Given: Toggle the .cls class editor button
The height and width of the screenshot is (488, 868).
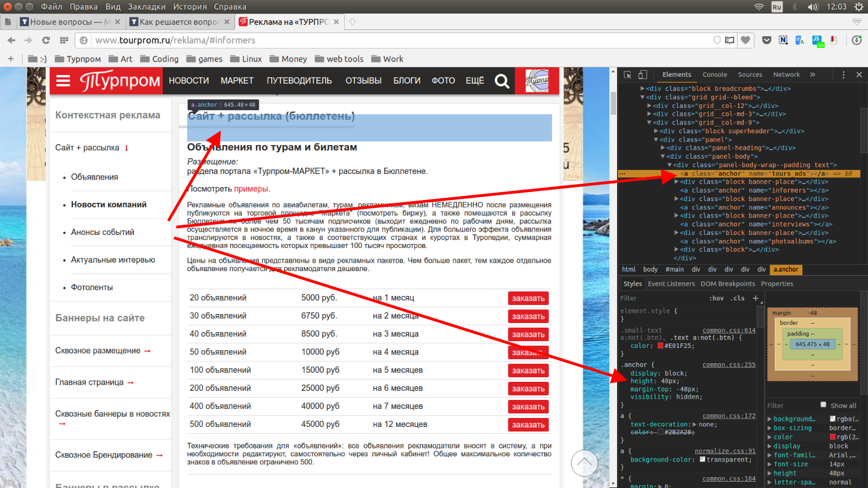Looking at the screenshot, I should 737,298.
